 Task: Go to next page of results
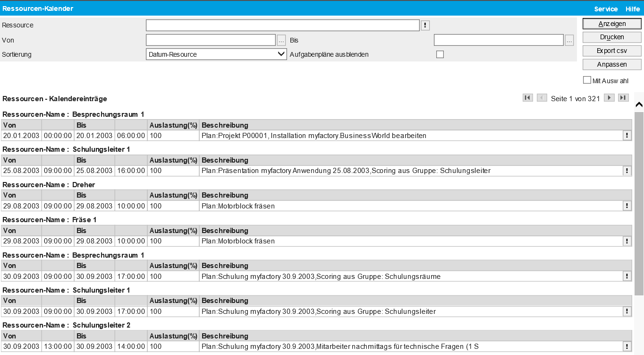pos(610,98)
